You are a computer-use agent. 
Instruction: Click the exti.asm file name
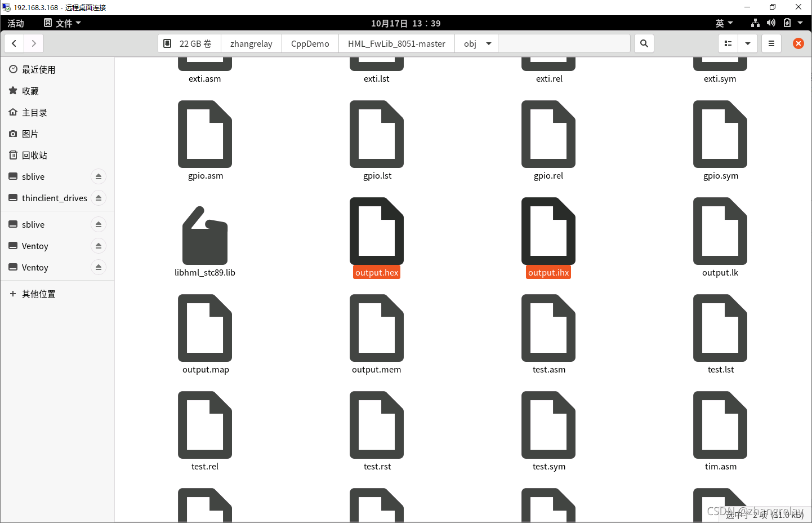tap(205, 79)
